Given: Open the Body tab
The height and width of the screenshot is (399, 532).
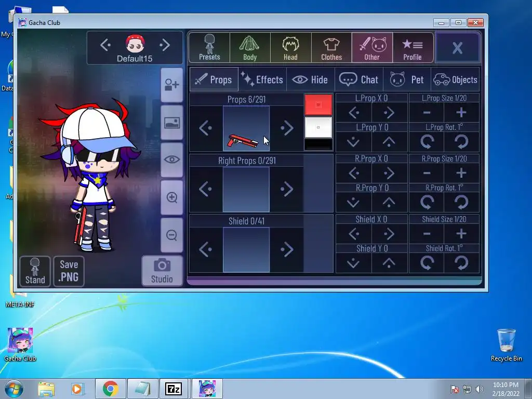Looking at the screenshot, I should (x=250, y=47).
